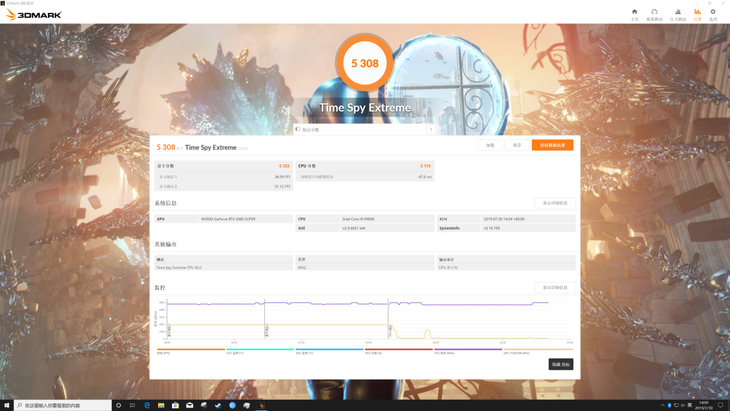Image resolution: width=730 pixels, height=411 pixels.
Task: Show hidden tray icons chevron
Action: [662, 405]
